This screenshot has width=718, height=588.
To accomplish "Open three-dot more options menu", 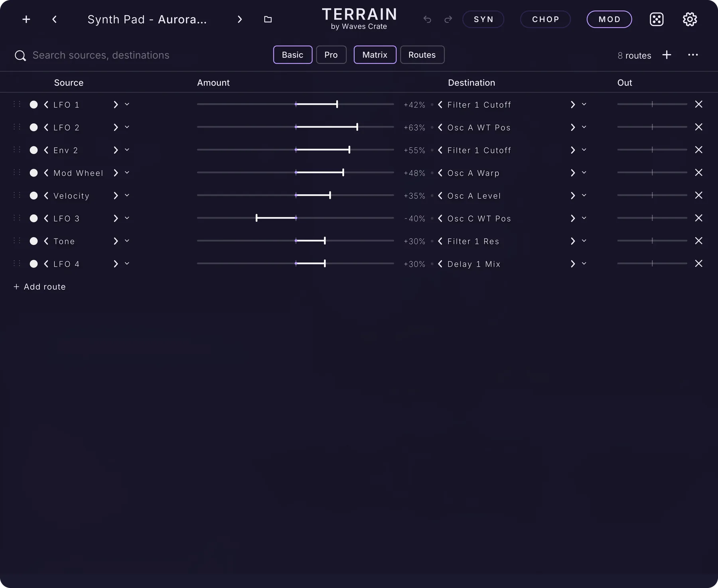I will [x=693, y=55].
